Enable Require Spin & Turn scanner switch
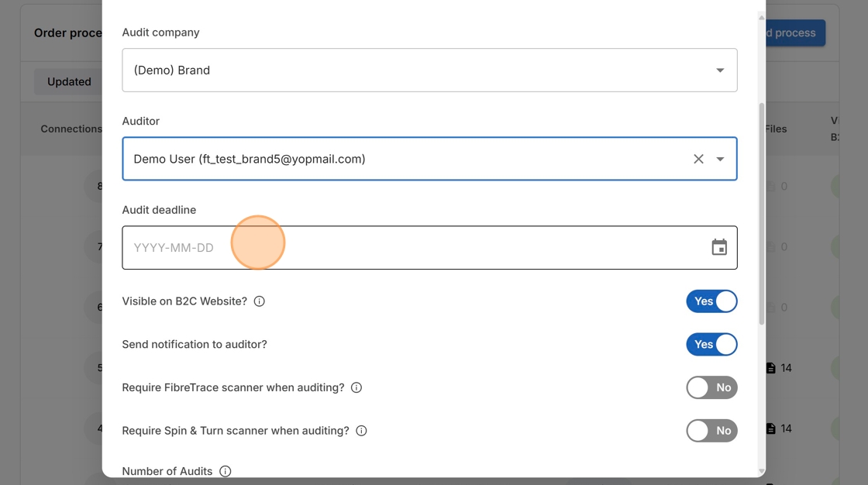Screen dimensions: 868x485 712,431
